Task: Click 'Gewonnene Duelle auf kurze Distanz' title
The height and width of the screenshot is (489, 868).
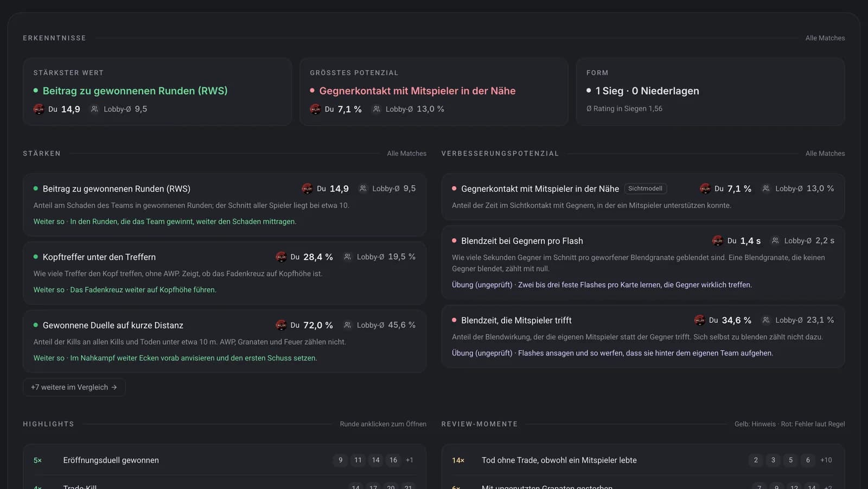Action: [x=113, y=325]
